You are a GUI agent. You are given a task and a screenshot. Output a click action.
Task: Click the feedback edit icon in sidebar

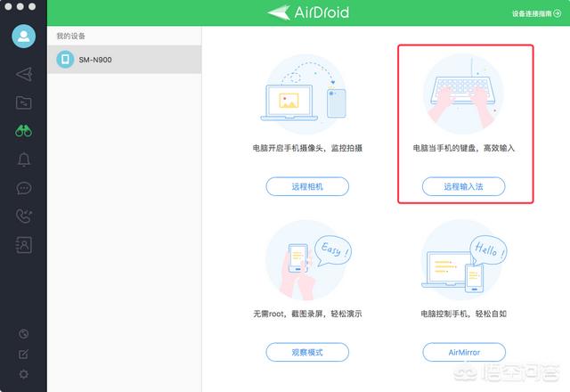coord(23,354)
